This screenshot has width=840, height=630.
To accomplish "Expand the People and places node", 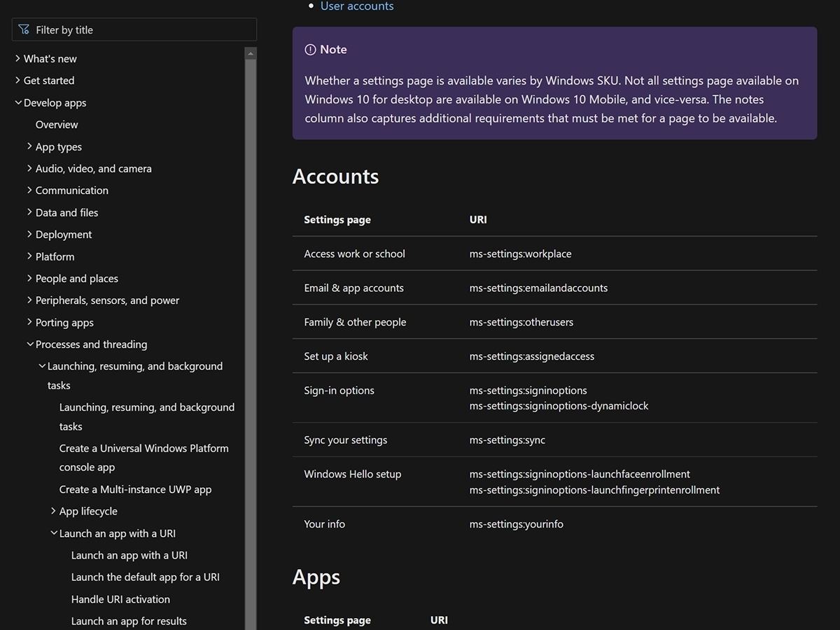I will [x=29, y=279].
